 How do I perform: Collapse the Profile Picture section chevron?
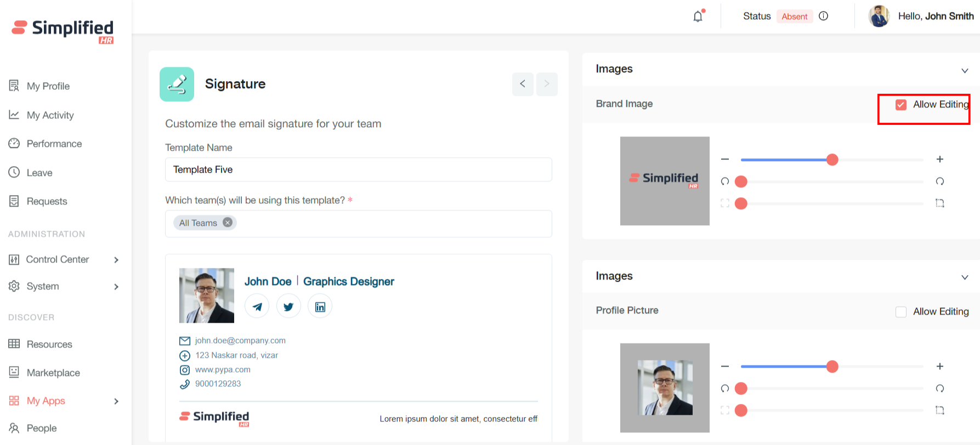click(965, 277)
